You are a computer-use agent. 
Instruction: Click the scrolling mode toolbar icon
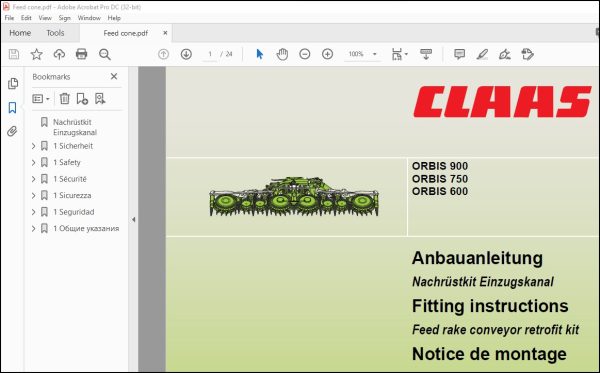[x=426, y=54]
